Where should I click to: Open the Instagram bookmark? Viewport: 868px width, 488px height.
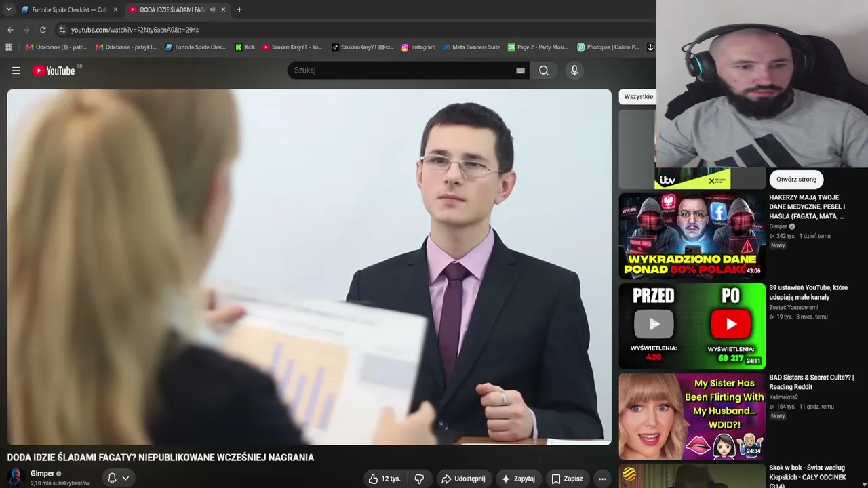point(418,47)
